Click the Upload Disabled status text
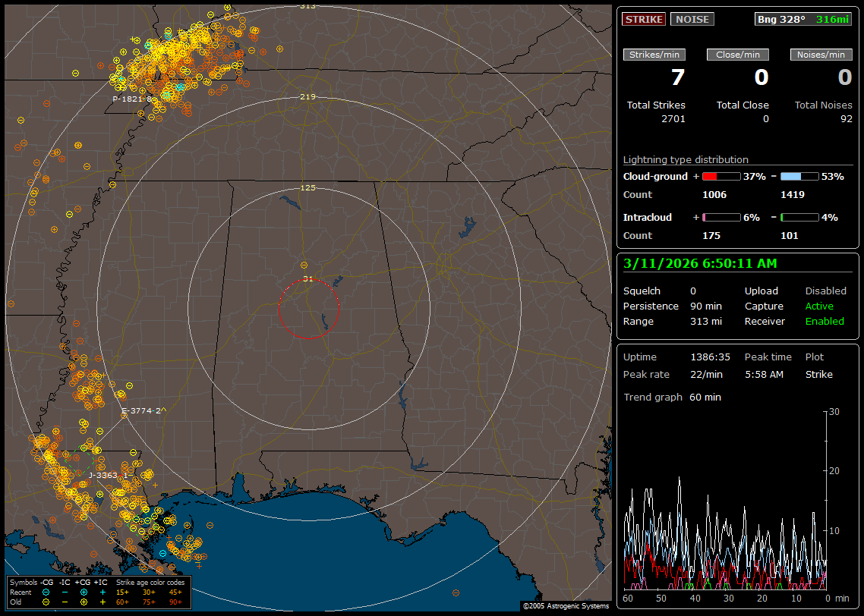This screenshot has height=616, width=864. 825,291
